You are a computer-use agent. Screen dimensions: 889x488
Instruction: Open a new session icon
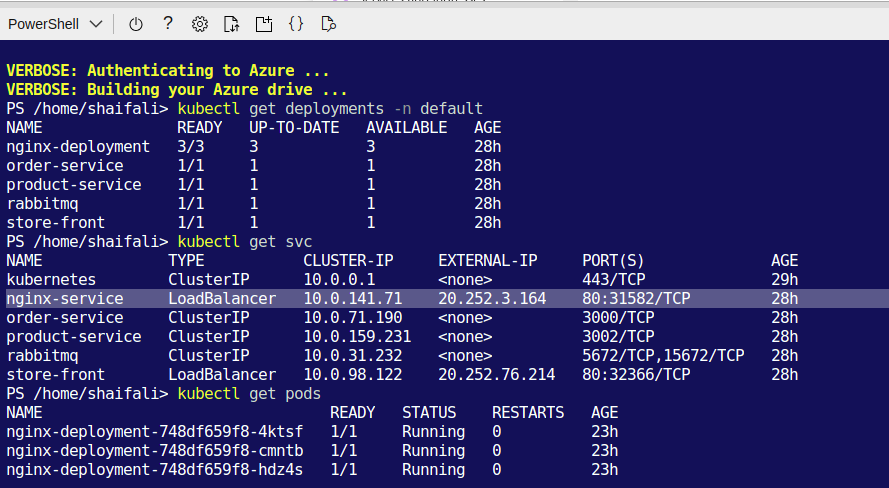263,23
